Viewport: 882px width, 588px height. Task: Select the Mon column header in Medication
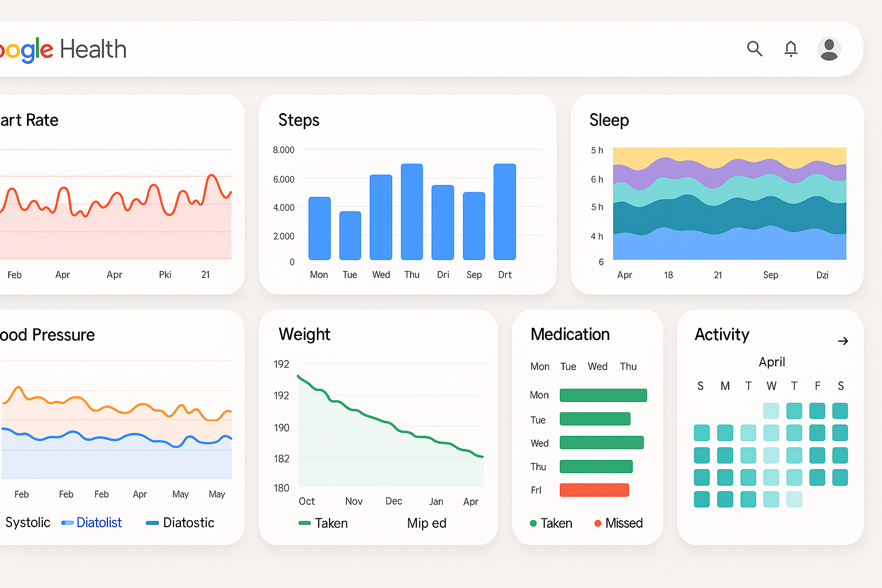click(540, 366)
